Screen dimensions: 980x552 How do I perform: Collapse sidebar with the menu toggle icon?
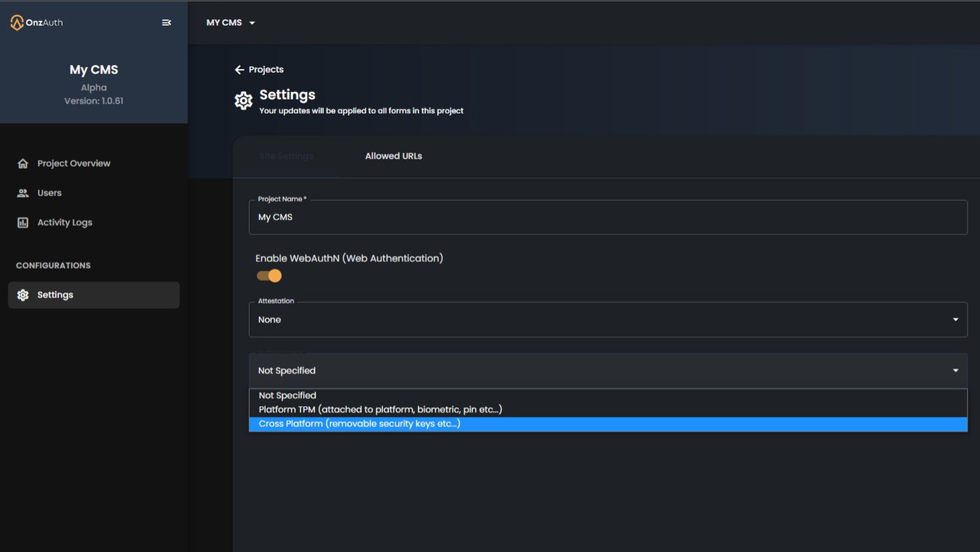[166, 23]
